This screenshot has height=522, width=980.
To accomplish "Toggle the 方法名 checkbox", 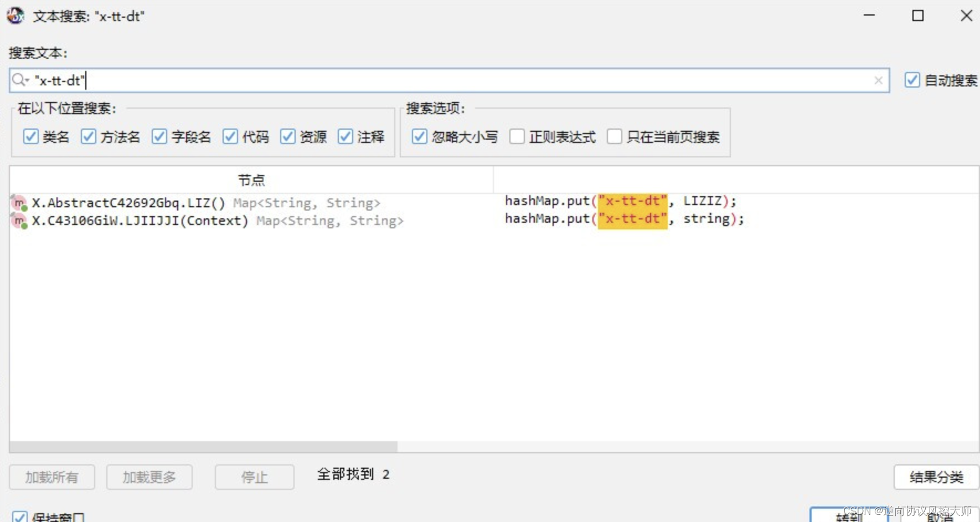I will [x=88, y=136].
